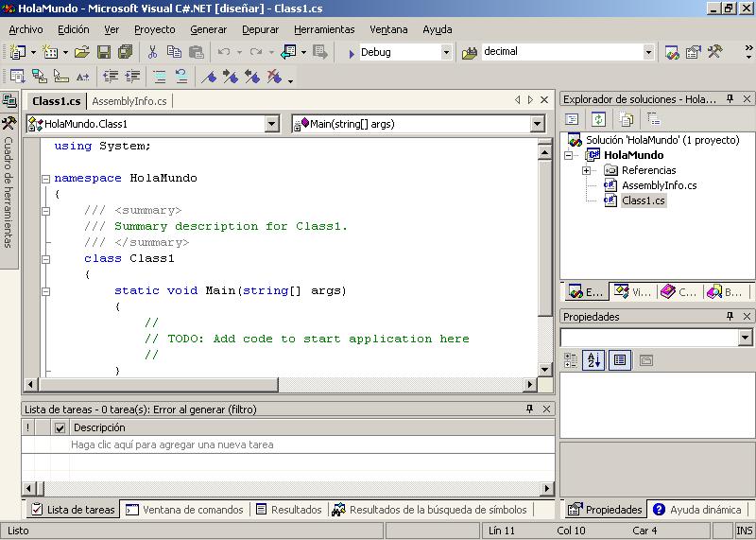This screenshot has height=540, width=756.
Task: Open the Propiedades object selector dropdown
Action: (746, 338)
